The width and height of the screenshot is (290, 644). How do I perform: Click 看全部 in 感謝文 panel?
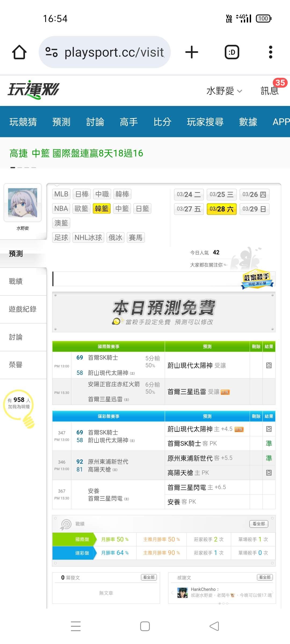(265, 577)
